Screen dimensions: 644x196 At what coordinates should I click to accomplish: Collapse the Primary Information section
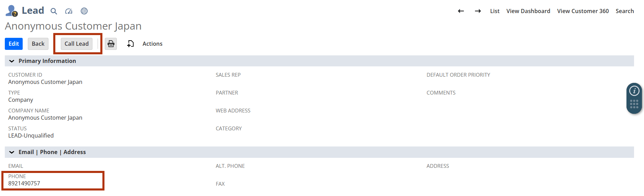pyautogui.click(x=12, y=61)
